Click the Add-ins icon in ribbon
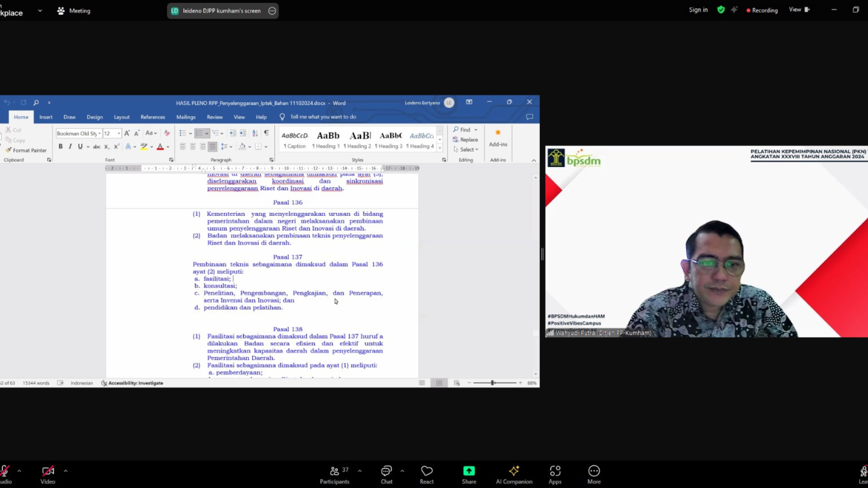The height and width of the screenshot is (488, 868). (498, 133)
